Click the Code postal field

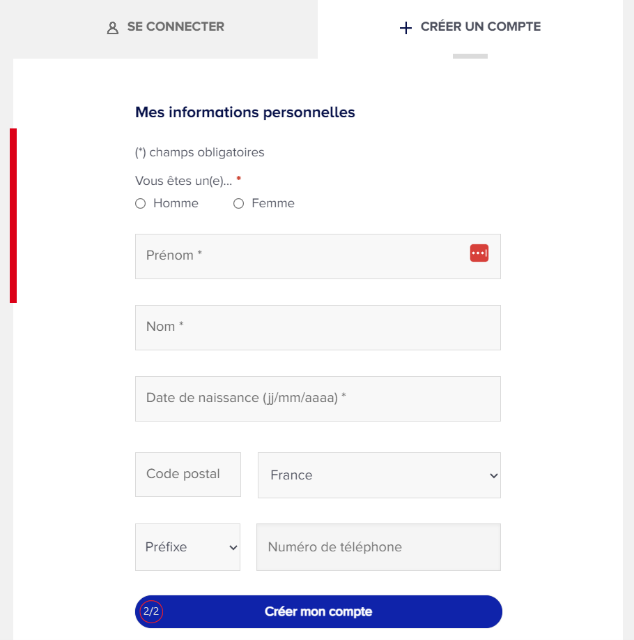(x=188, y=474)
